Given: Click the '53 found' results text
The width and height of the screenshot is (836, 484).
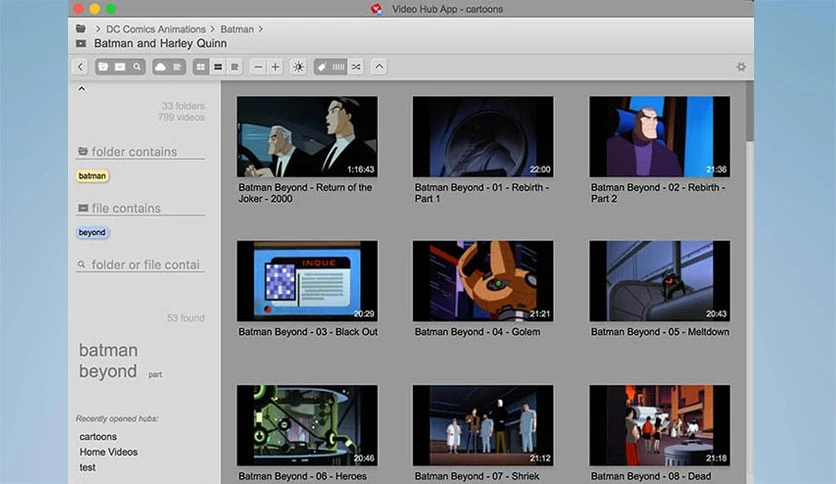Looking at the screenshot, I should 186,318.
